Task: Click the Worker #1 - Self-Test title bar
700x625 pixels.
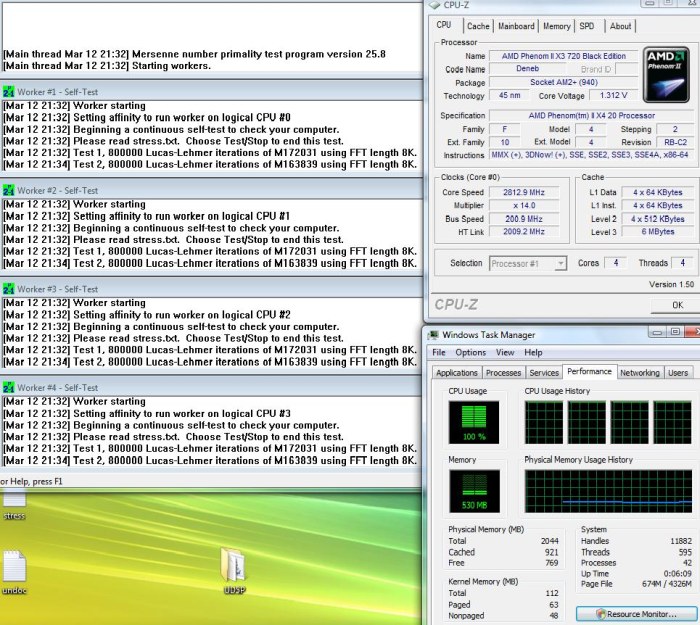Action: coord(212,92)
